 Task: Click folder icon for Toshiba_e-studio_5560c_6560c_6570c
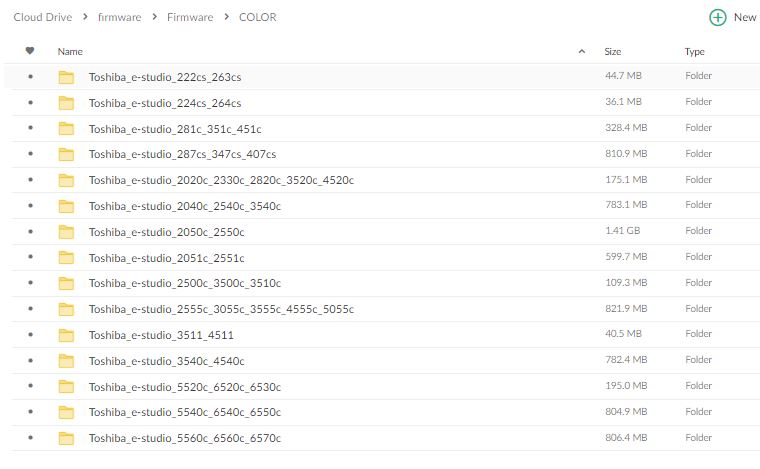coord(66,438)
